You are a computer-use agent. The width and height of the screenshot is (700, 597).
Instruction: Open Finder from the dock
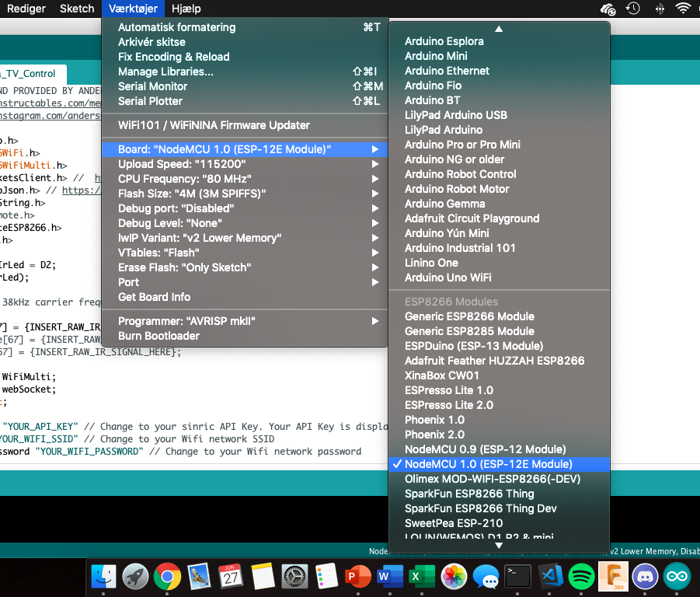coord(103,577)
